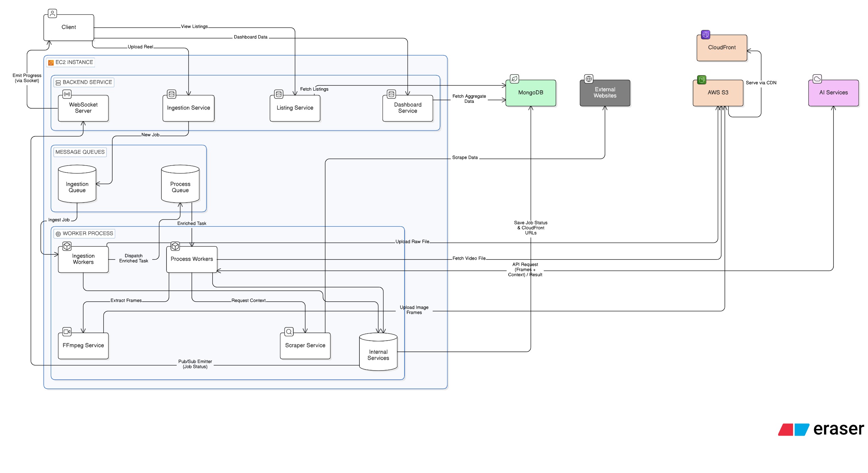Click the Dispatch Enriched Task label
Screen dimensions: 868x473
pos(134,259)
